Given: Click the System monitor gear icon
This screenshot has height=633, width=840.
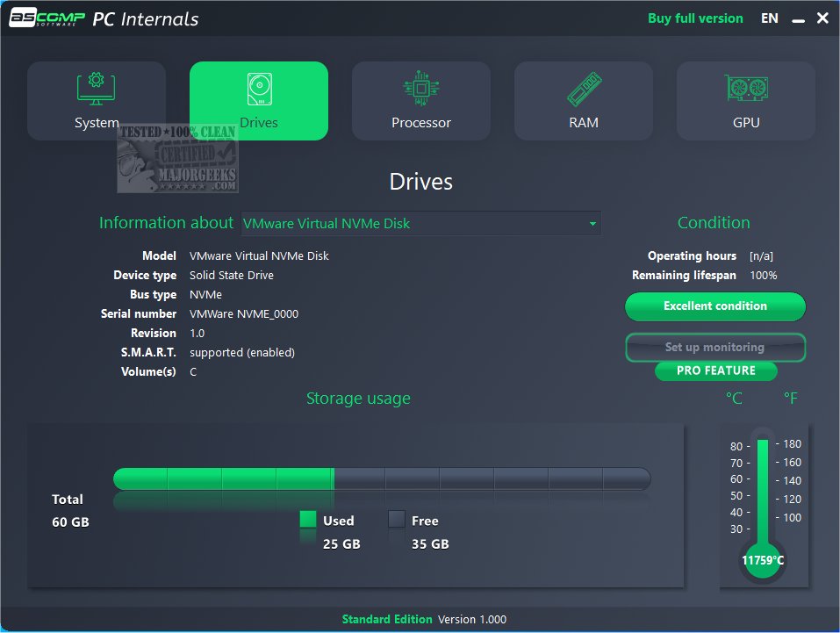Looking at the screenshot, I should 96,89.
